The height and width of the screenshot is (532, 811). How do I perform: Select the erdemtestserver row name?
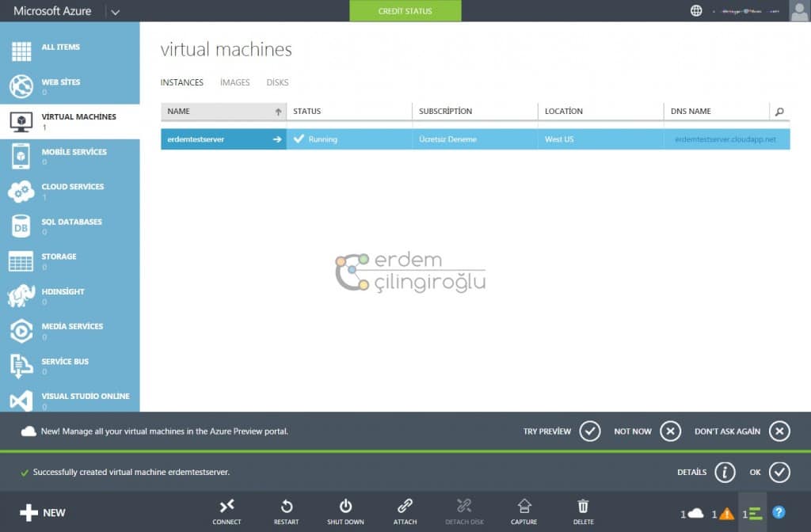tap(196, 139)
